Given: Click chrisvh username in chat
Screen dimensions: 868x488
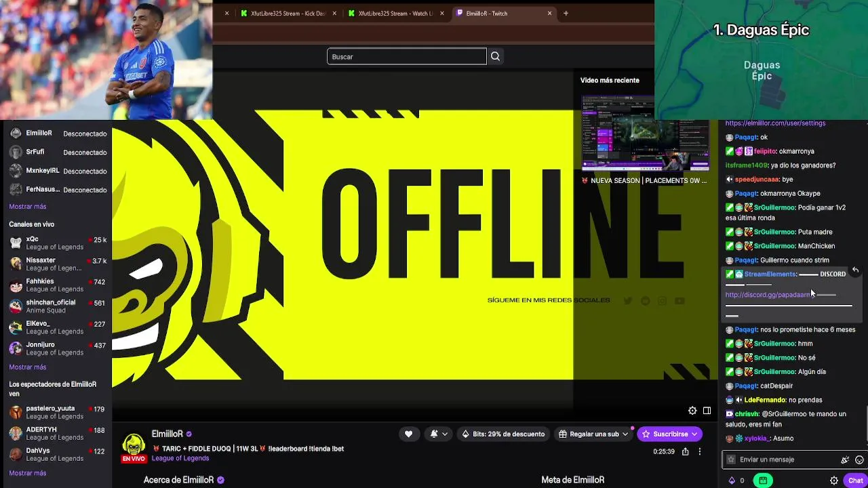Looking at the screenshot, I should coord(747,414).
